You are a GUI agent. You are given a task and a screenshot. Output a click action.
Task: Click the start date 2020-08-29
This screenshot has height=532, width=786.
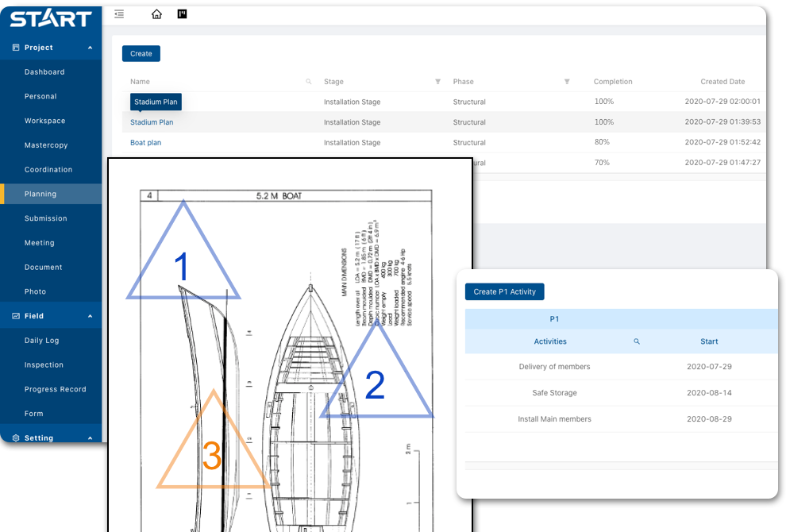[709, 418]
